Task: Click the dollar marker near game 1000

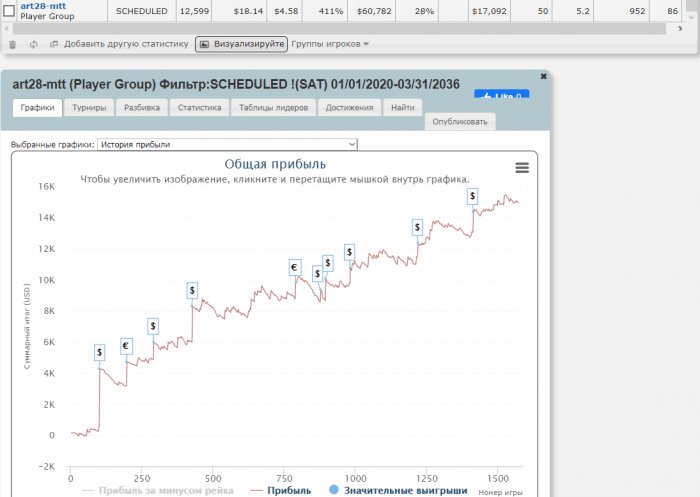Action: point(350,252)
